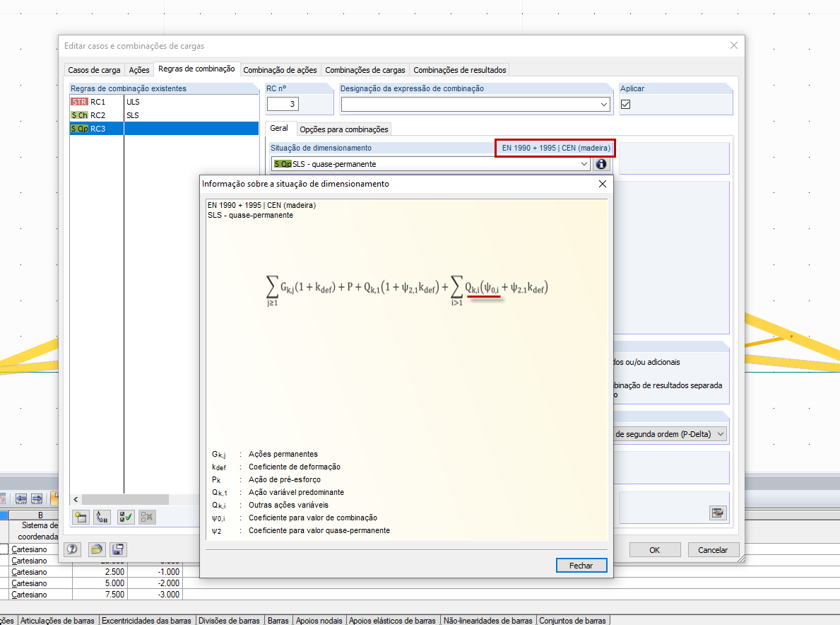Viewport: 840px width, 625px height.
Task: Click the select all checkmarks icon
Action: (126, 518)
